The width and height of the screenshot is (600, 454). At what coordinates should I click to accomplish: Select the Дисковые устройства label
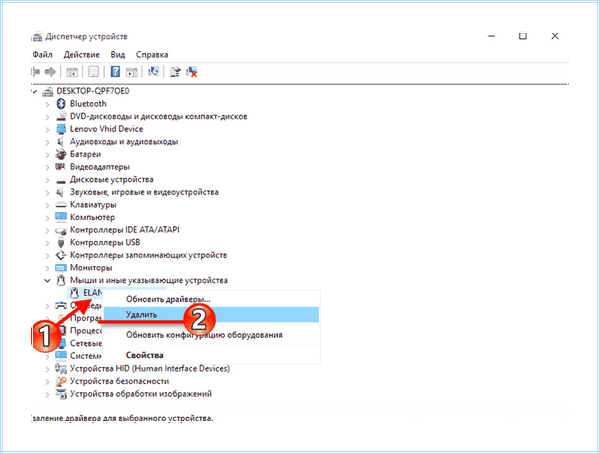click(111, 180)
